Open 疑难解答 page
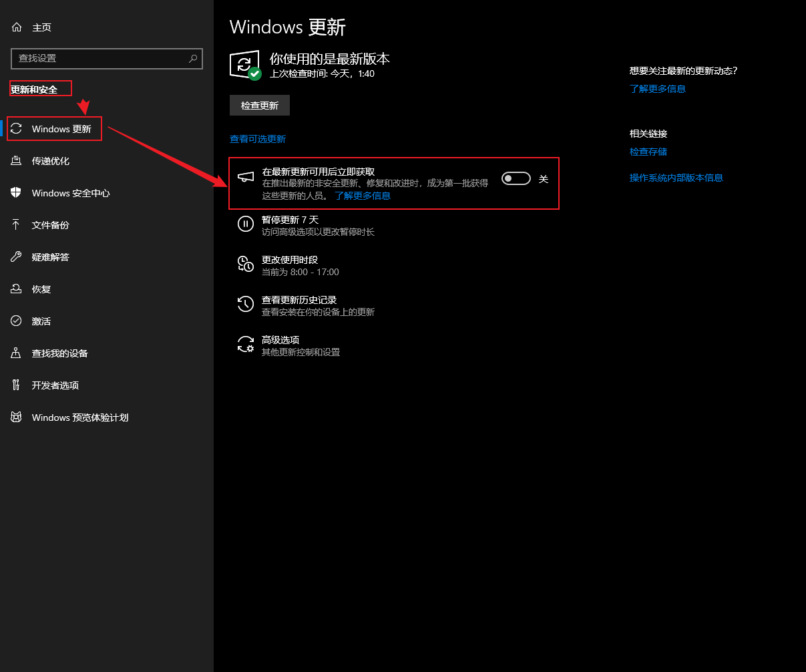 click(x=107, y=257)
